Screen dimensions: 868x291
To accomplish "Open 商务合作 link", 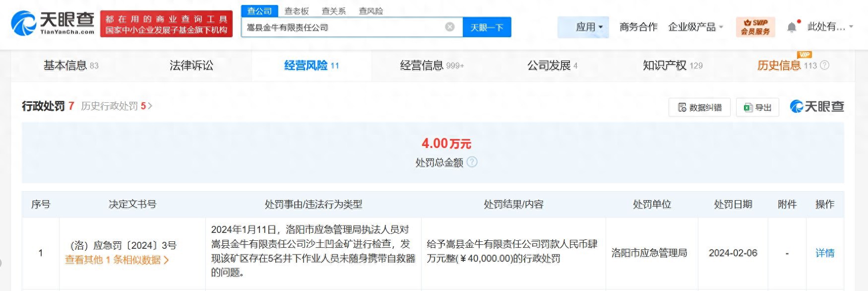I will coord(638,27).
